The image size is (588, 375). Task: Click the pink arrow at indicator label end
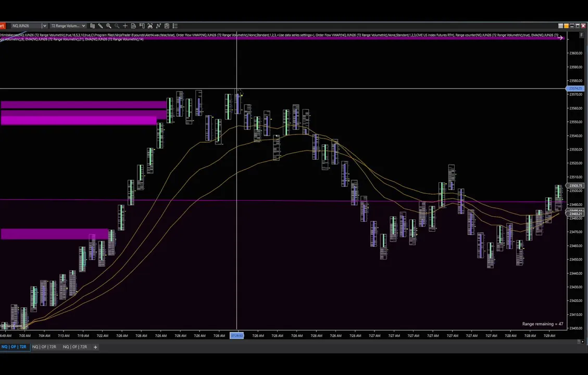pos(560,38)
